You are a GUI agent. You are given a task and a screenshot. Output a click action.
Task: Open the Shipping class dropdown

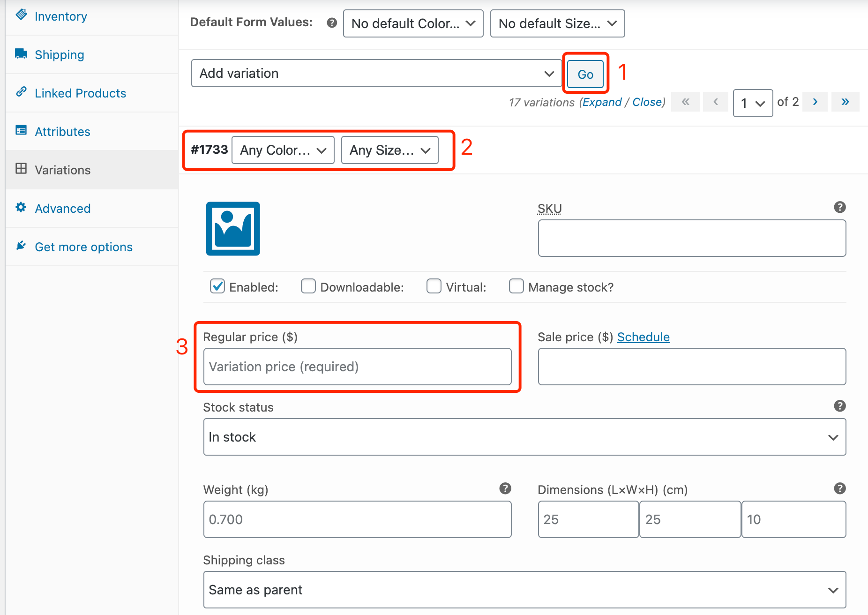point(525,590)
